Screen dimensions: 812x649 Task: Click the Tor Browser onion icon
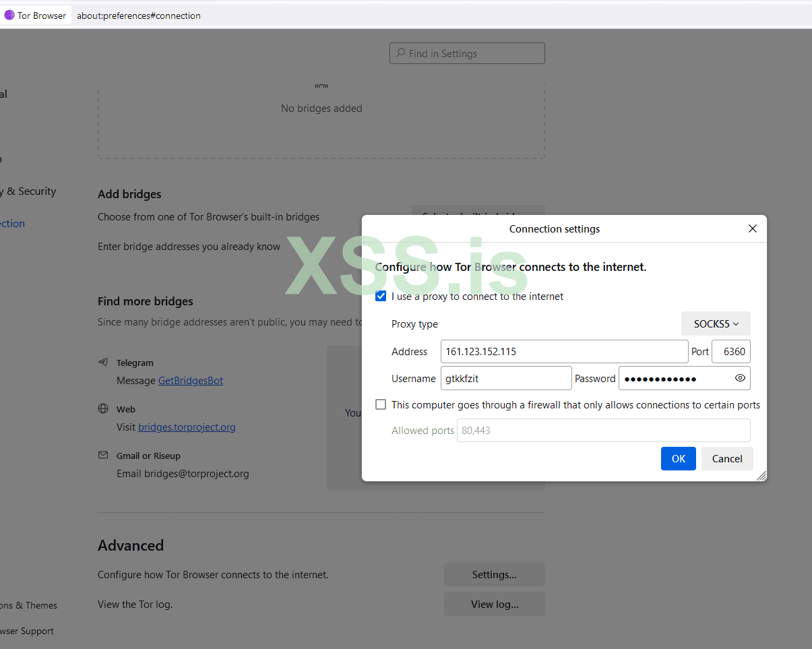9,16
